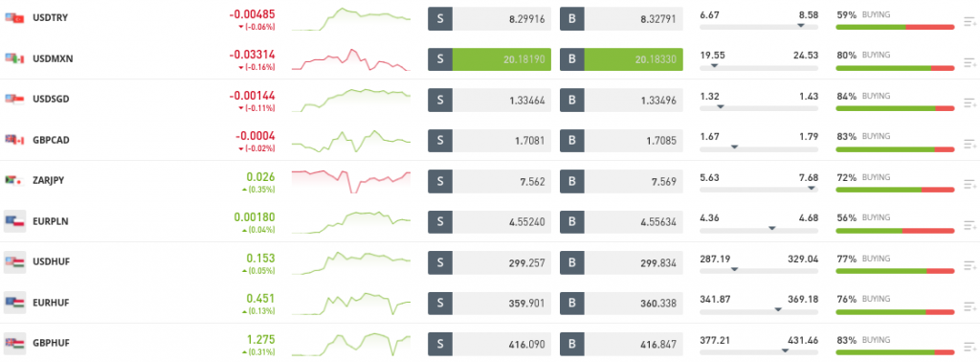This screenshot has height=362, width=980.
Task: Click the GBPHUF sparkline chart
Action: [x=351, y=343]
